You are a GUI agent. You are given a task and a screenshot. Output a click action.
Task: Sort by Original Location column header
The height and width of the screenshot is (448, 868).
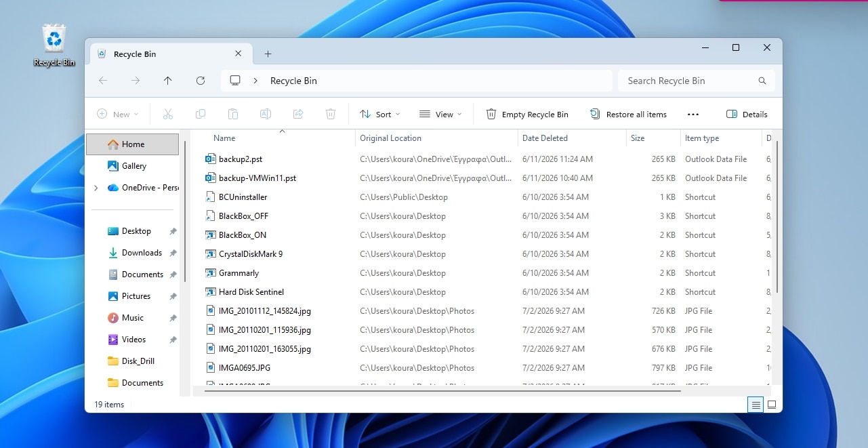click(390, 138)
